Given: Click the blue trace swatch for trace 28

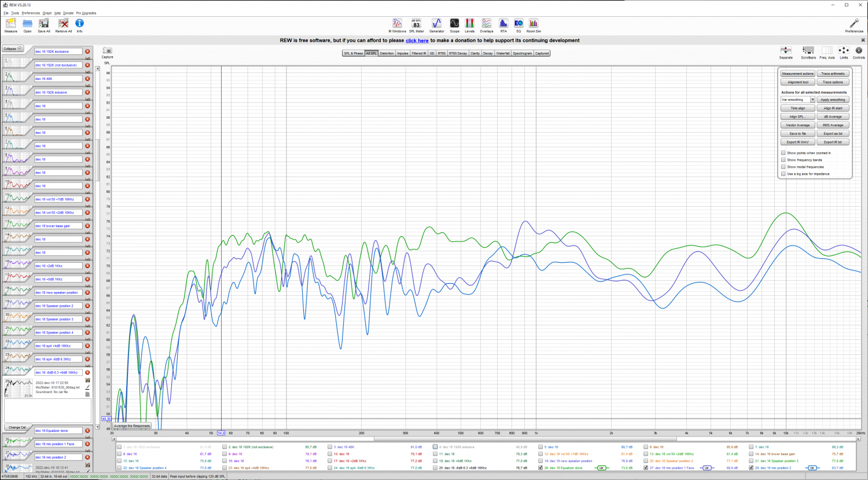Looking at the screenshot, I should click(x=812, y=468).
